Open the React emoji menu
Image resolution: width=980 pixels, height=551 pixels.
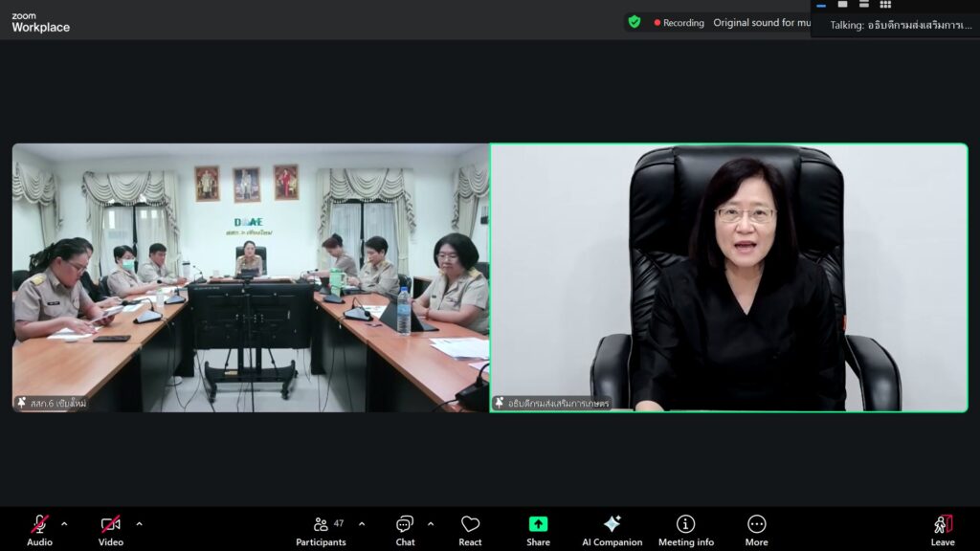pyautogui.click(x=470, y=530)
